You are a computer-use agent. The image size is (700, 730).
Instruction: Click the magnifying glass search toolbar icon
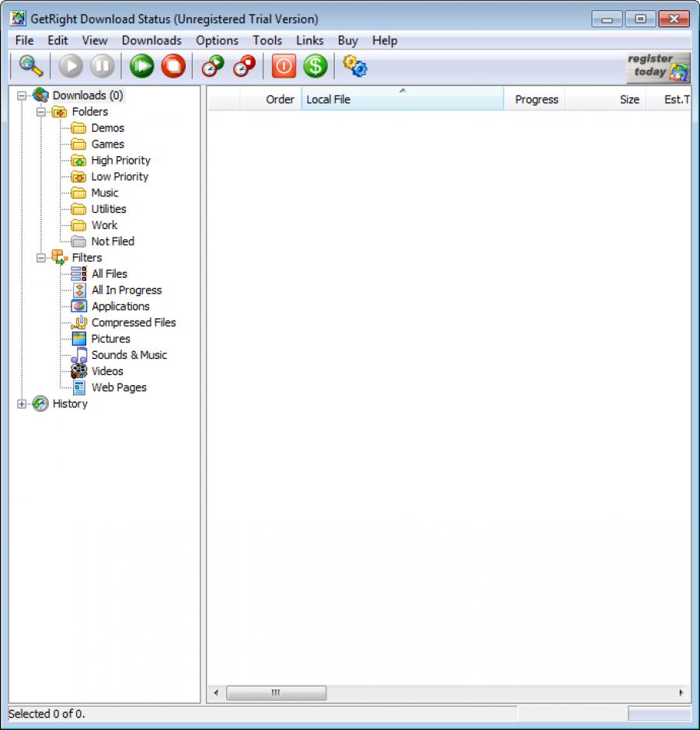point(31,66)
